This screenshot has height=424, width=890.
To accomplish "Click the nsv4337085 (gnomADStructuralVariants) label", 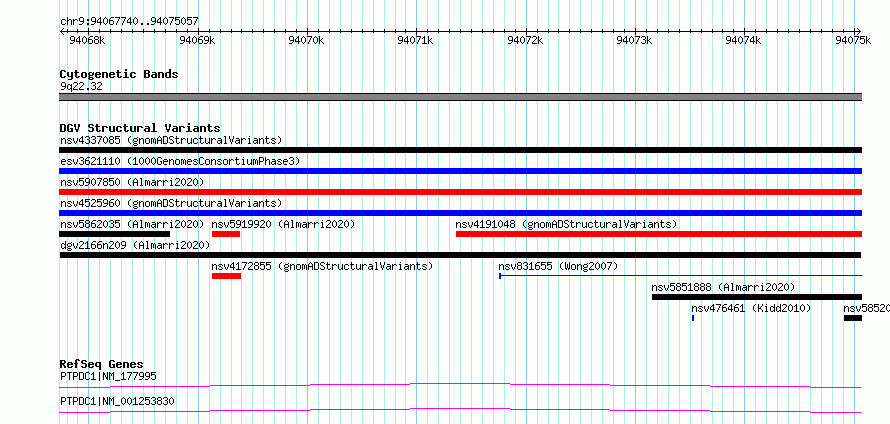I will click(171, 140).
